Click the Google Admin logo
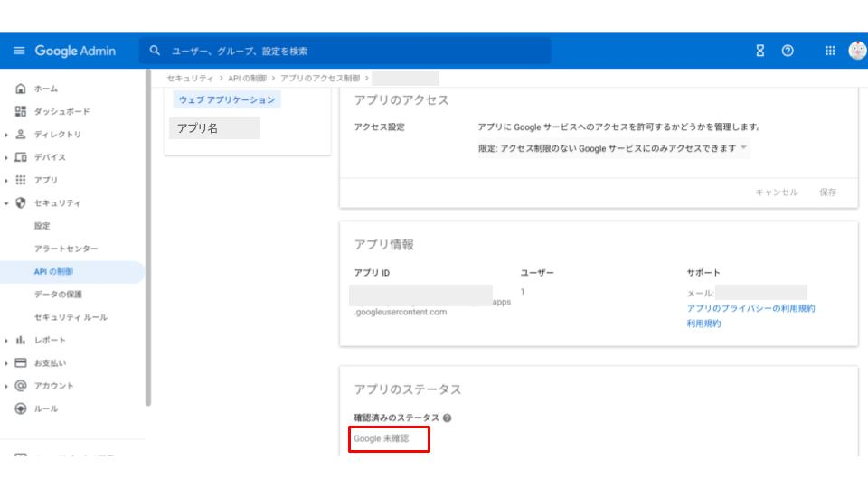This screenshot has width=868, height=488. 75,51
